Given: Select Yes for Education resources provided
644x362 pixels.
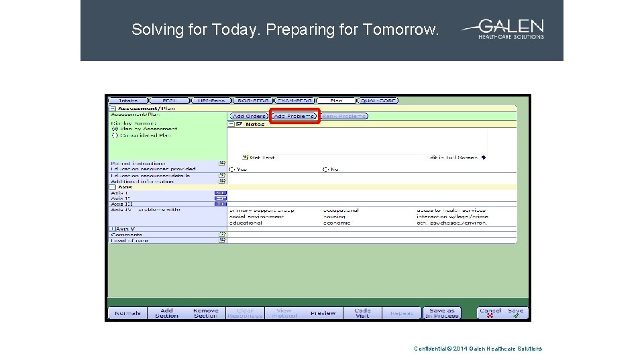Looking at the screenshot, I should point(232,169).
